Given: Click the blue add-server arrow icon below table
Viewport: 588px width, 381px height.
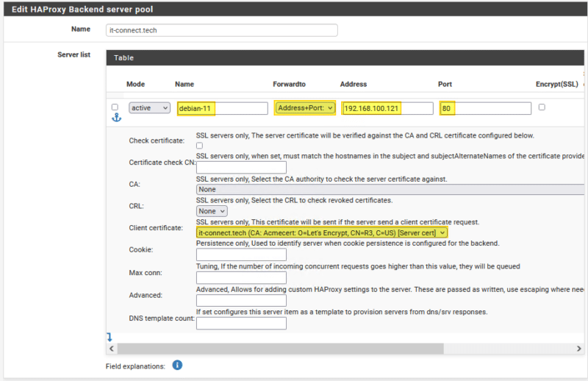Looking at the screenshot, I should 110,336.
